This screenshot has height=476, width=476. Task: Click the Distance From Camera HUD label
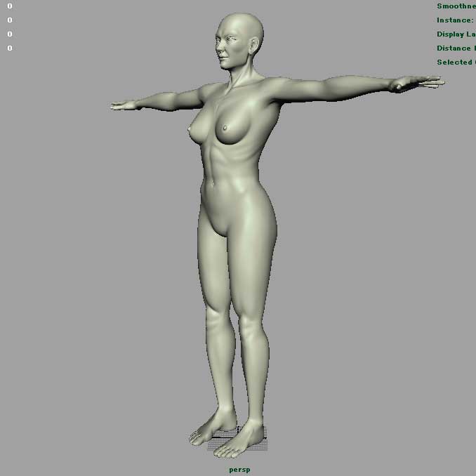tap(456, 48)
